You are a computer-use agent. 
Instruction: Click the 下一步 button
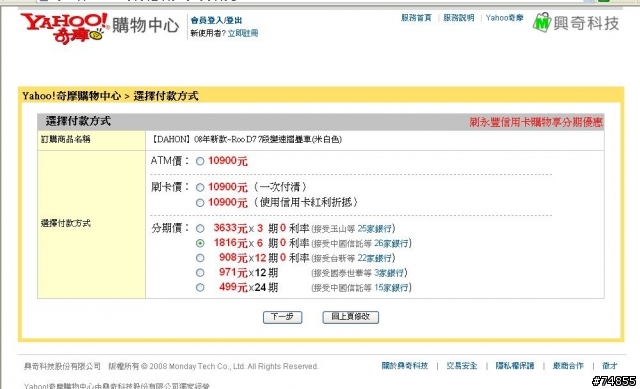pos(282,317)
